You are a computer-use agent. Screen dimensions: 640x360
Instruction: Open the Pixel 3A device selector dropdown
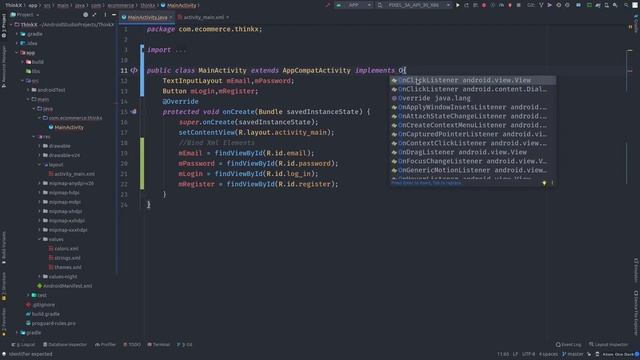[x=413, y=5]
